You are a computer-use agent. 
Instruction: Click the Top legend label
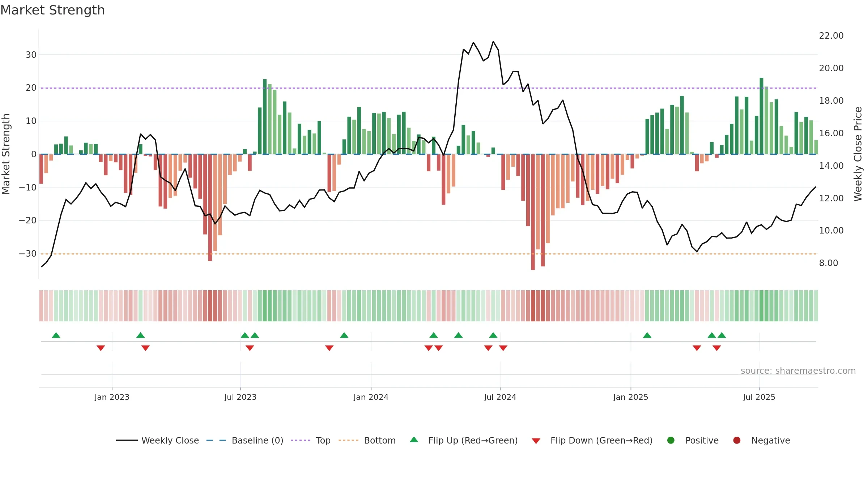(323, 440)
